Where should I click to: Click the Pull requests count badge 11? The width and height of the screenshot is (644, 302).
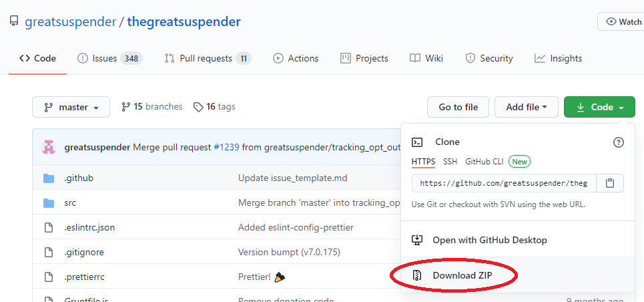coord(244,58)
